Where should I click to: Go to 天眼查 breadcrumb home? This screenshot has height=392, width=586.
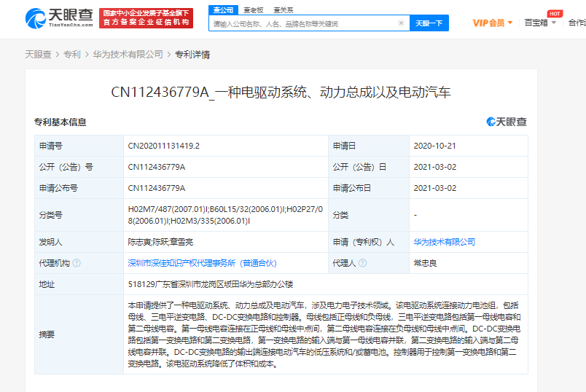click(38, 55)
